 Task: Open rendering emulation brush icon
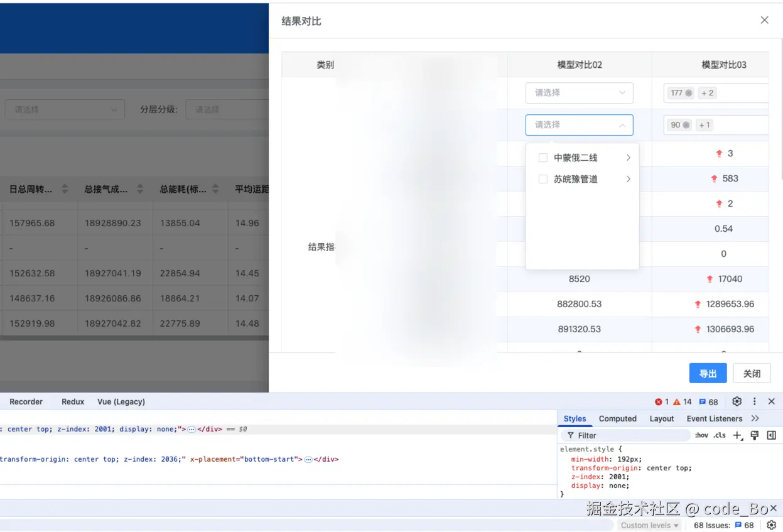click(755, 435)
